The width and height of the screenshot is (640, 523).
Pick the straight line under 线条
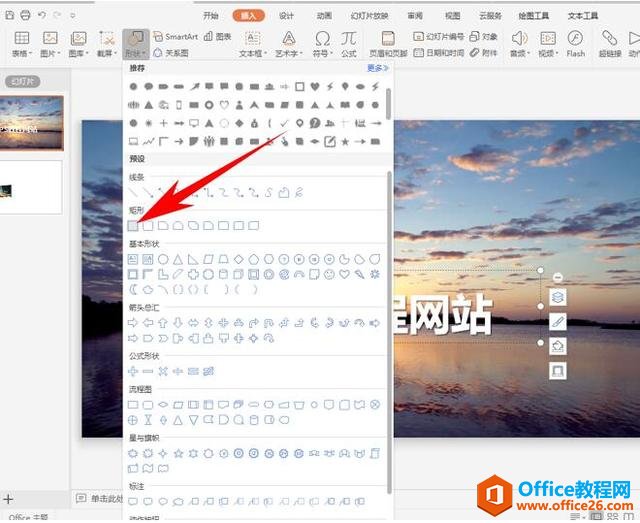[133, 192]
